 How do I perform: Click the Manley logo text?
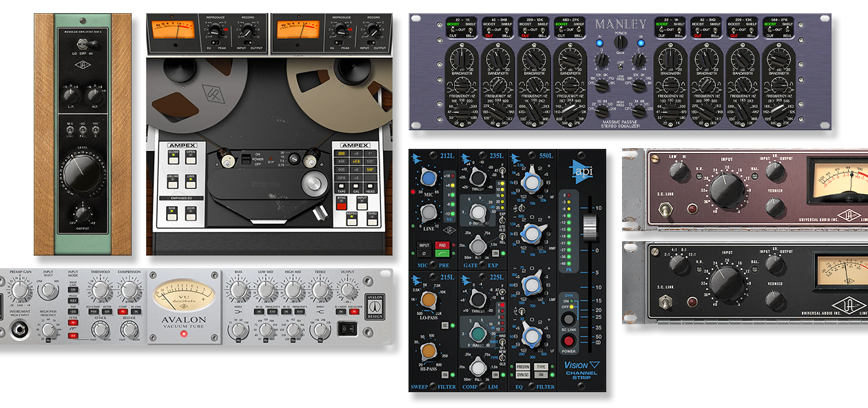[x=621, y=24]
